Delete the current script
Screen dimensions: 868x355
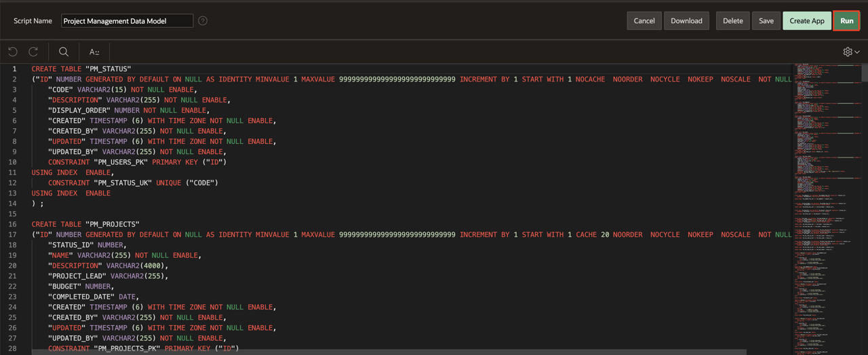pos(732,21)
